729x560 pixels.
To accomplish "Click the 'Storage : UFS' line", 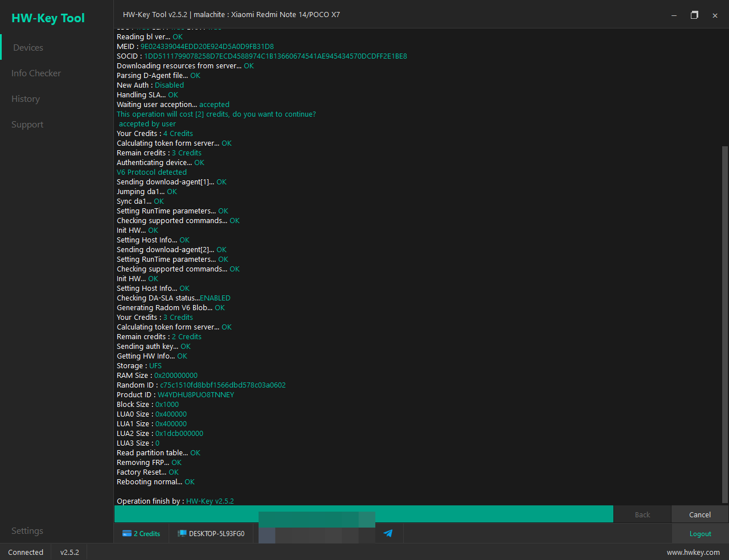I will tap(139, 366).
